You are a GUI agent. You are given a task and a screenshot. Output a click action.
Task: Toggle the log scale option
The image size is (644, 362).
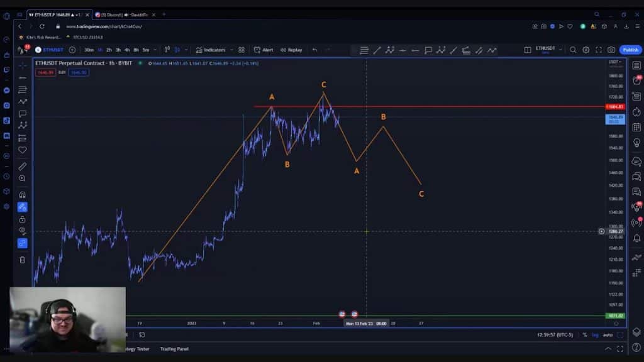click(x=596, y=335)
